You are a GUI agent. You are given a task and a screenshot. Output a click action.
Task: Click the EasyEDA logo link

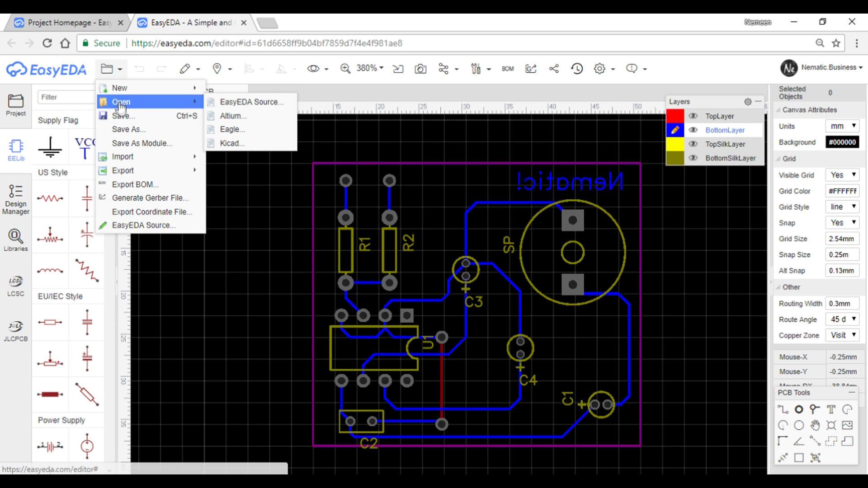coord(46,69)
